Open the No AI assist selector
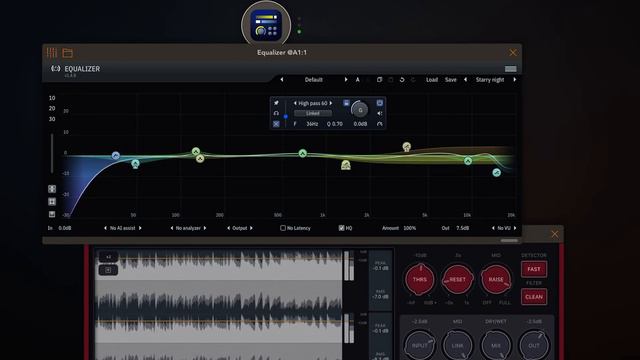The height and width of the screenshot is (360, 640). coord(122,228)
